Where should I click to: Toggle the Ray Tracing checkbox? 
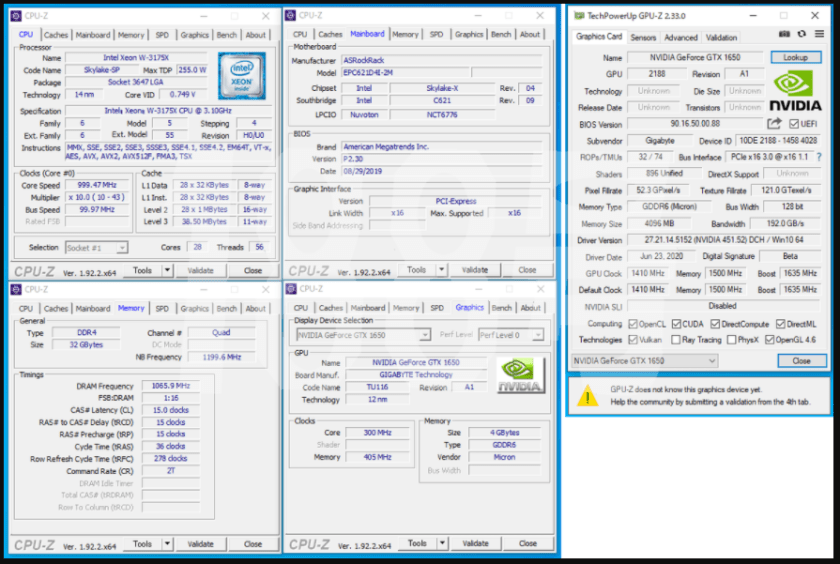(676, 340)
